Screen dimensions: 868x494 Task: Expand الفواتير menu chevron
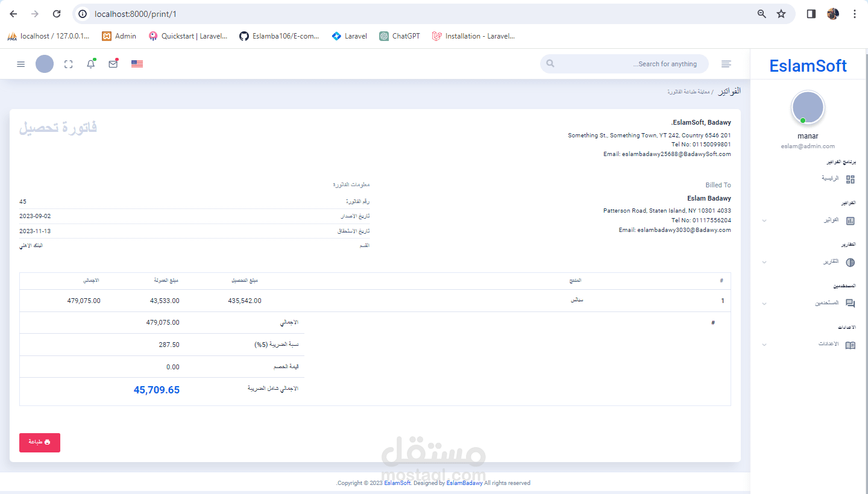(x=764, y=220)
